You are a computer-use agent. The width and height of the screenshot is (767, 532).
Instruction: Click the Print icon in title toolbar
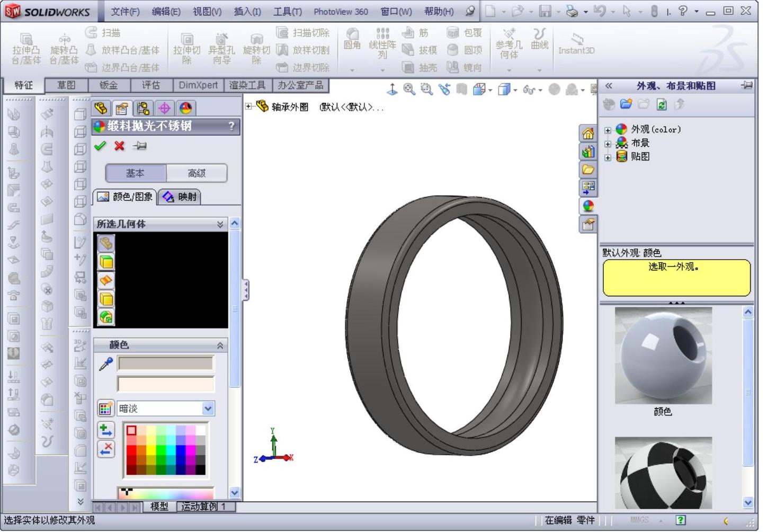(572, 11)
